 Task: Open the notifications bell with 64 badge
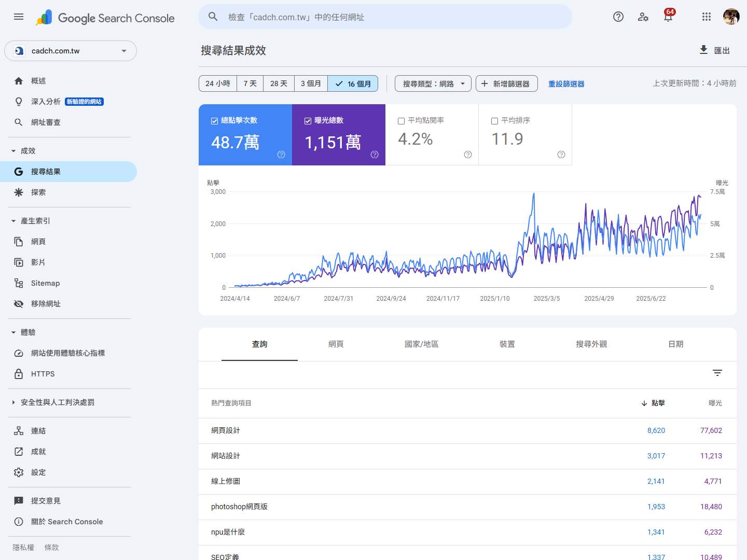point(668,17)
